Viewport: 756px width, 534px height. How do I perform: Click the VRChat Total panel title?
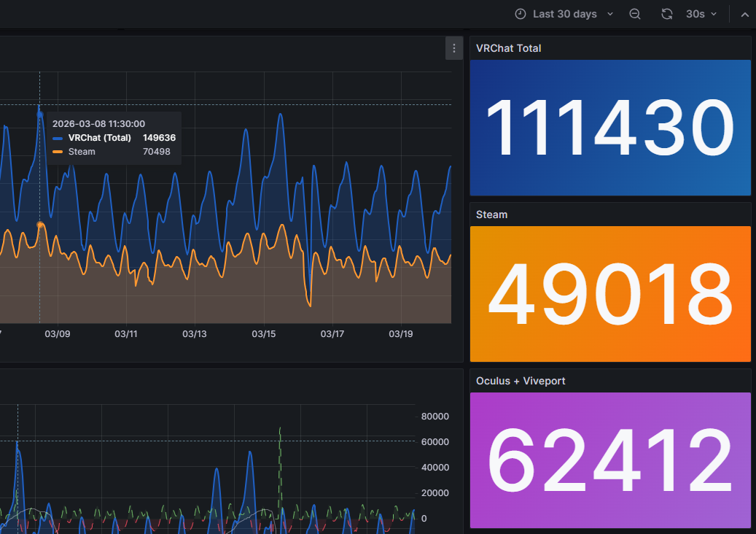[x=508, y=48]
